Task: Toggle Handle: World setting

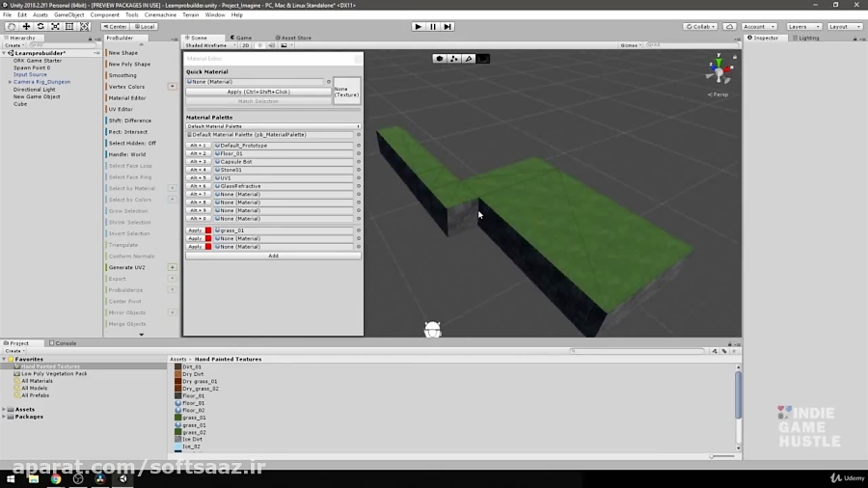Action: [x=127, y=154]
